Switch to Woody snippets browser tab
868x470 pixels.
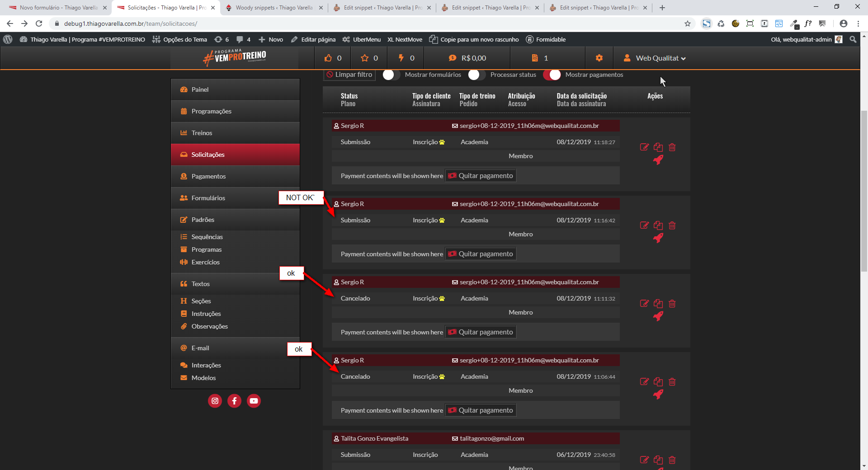(x=274, y=8)
